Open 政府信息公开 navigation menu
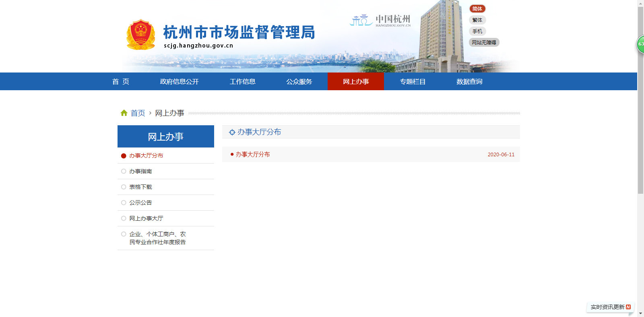 (180, 81)
